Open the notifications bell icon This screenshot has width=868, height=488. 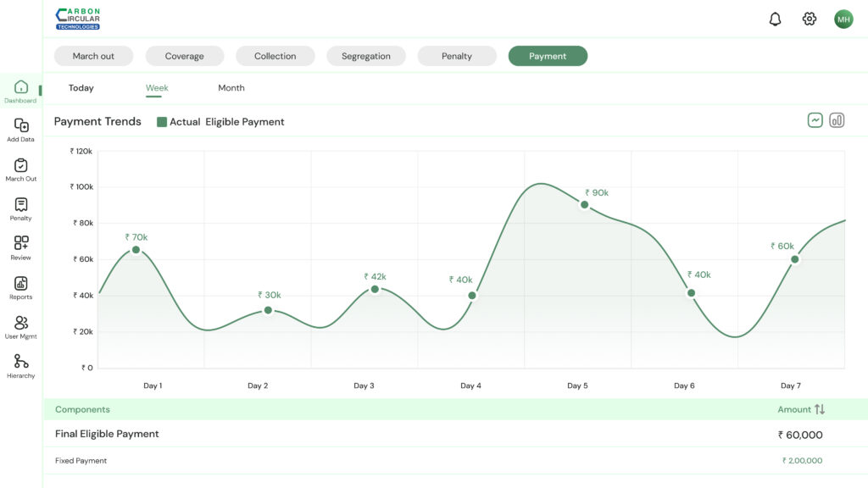point(775,19)
